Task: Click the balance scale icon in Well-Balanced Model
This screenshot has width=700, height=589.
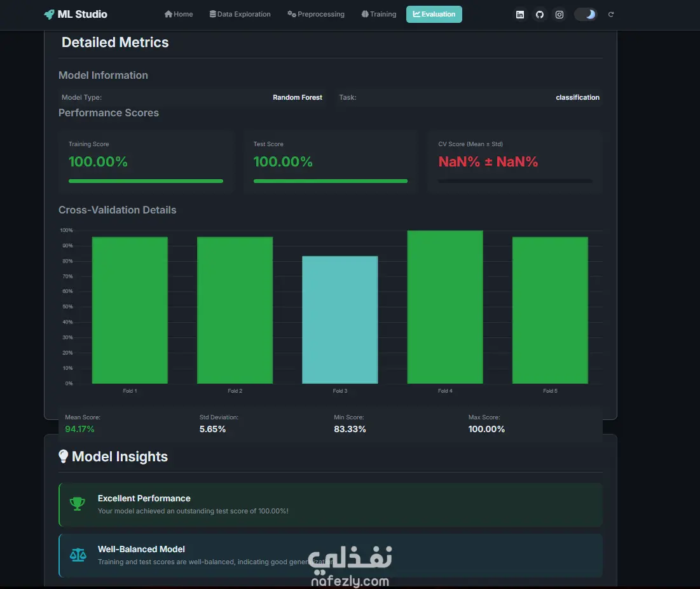Action: 78,555
